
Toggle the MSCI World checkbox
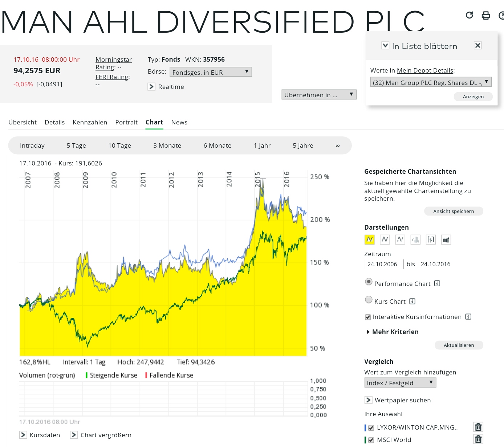point(371,440)
